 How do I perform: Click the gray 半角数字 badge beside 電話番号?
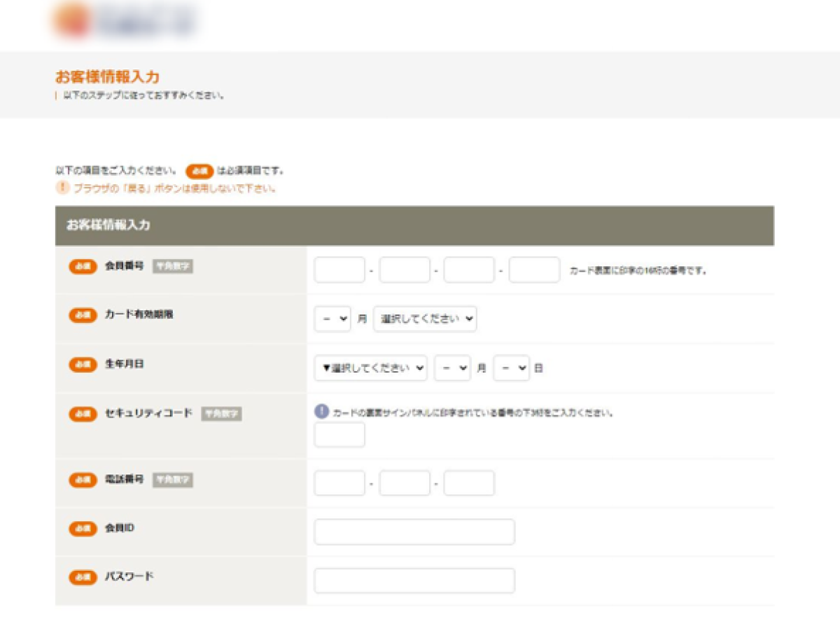pos(172,480)
